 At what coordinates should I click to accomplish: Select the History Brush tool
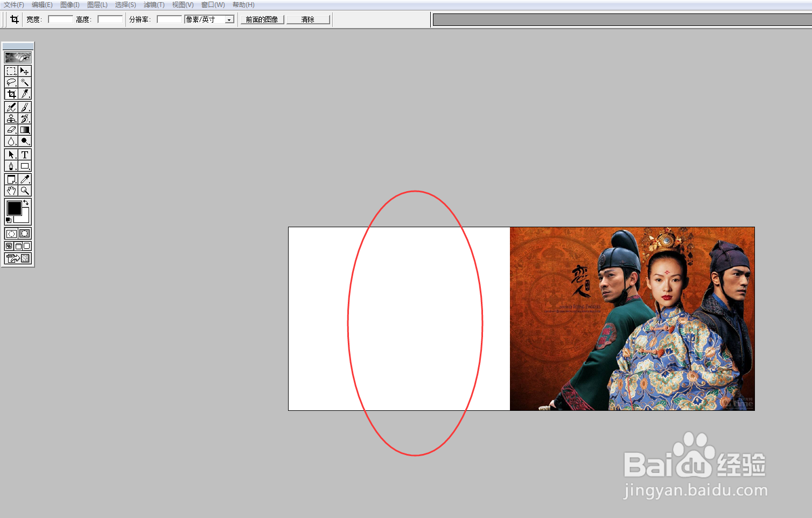pyautogui.click(x=25, y=118)
